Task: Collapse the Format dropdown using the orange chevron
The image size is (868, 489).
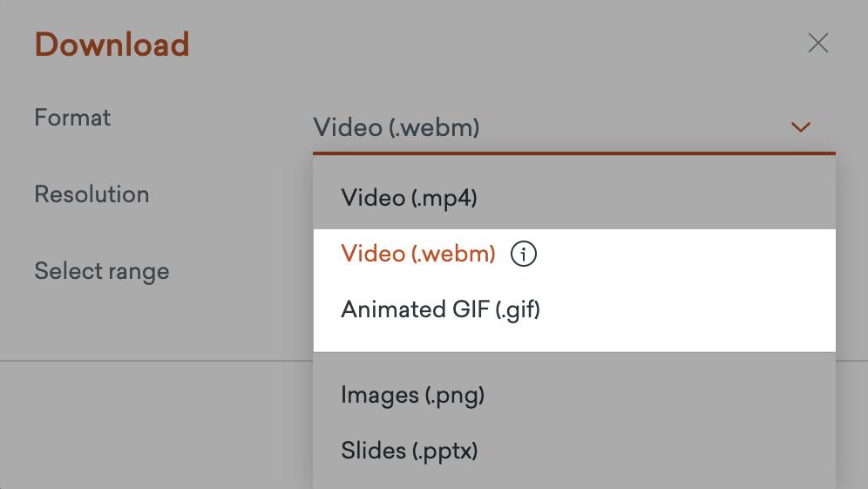Action: [801, 127]
